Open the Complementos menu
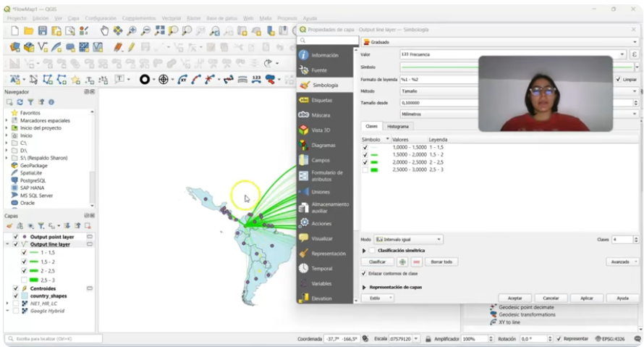 [139, 18]
